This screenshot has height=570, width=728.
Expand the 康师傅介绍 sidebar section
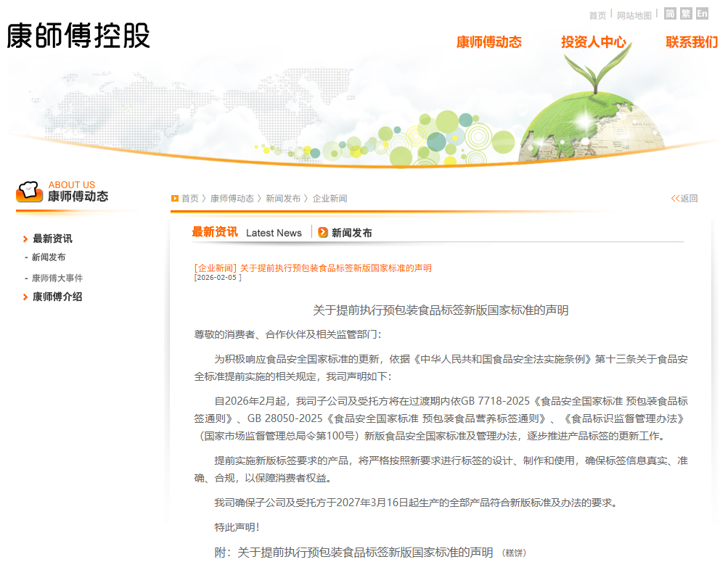57,297
